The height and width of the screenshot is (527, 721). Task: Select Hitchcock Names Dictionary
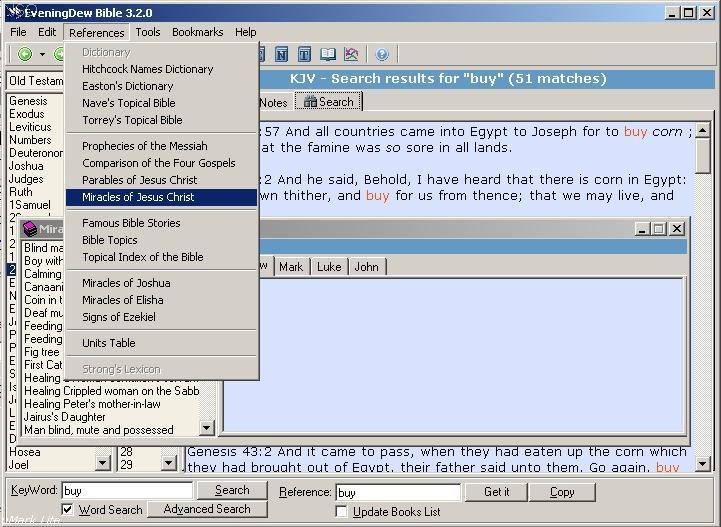[161, 69]
